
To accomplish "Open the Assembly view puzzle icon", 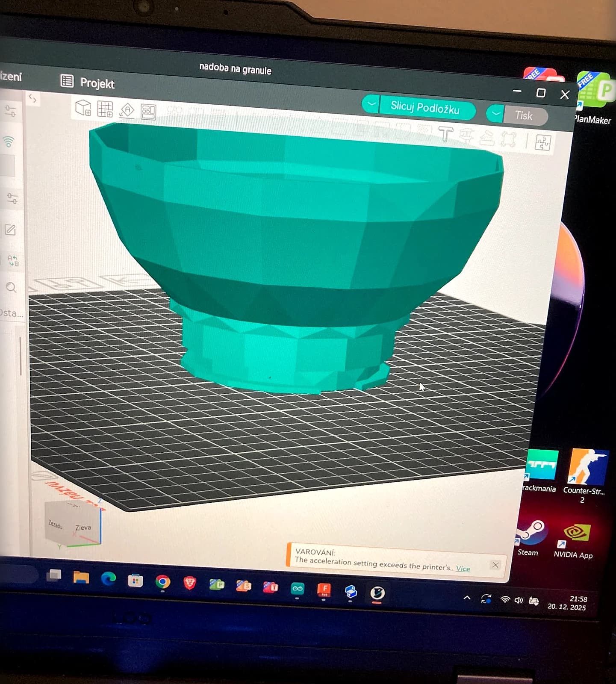I will coord(542,142).
